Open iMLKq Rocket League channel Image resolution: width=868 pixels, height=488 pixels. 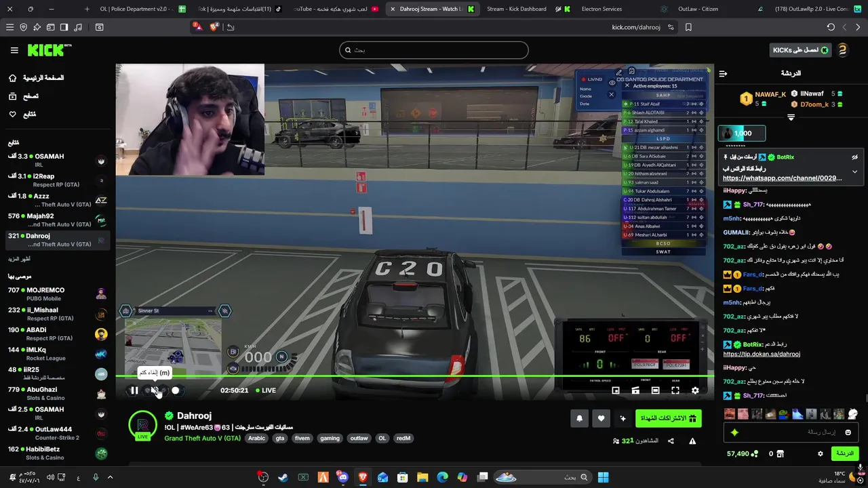click(x=57, y=354)
